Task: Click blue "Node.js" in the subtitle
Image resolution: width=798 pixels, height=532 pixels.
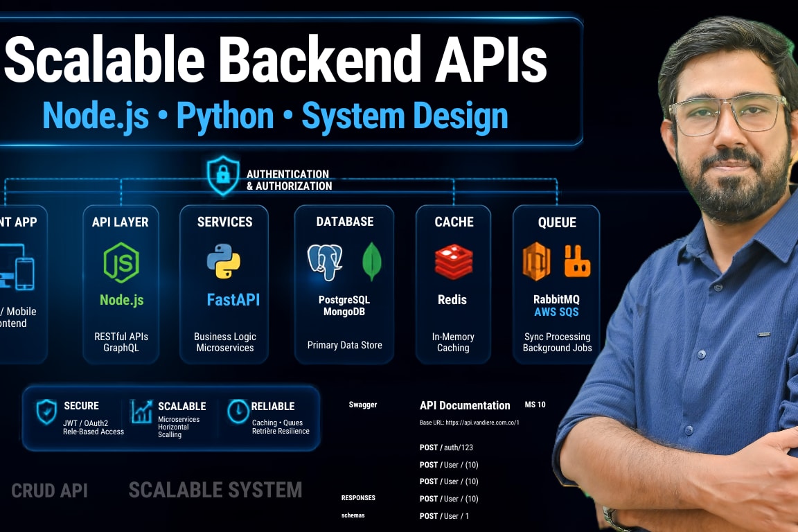Action: (x=96, y=116)
